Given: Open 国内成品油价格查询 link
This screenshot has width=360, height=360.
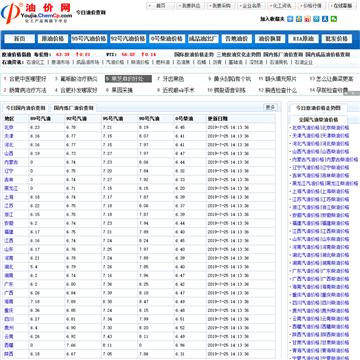Looking at the screenshot, I should pos(327,54).
